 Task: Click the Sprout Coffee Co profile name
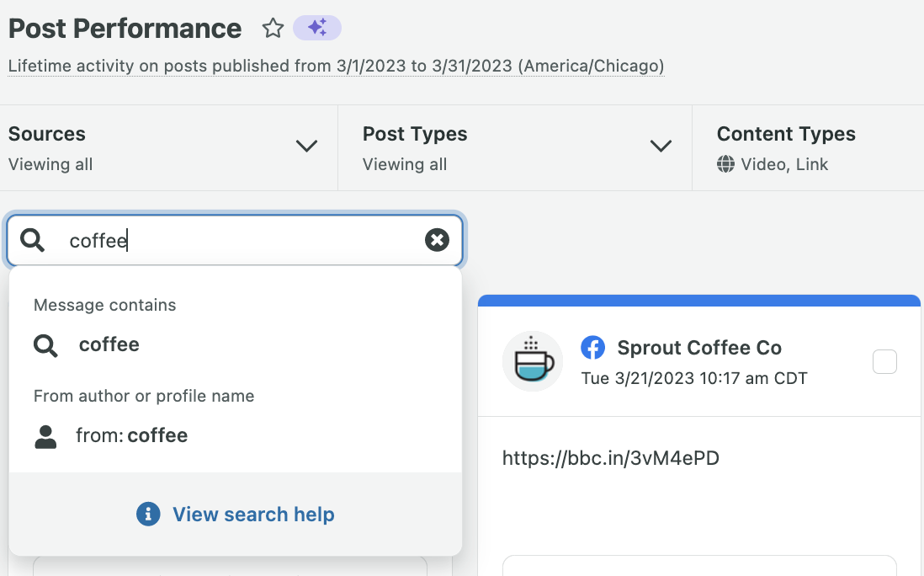click(x=699, y=348)
